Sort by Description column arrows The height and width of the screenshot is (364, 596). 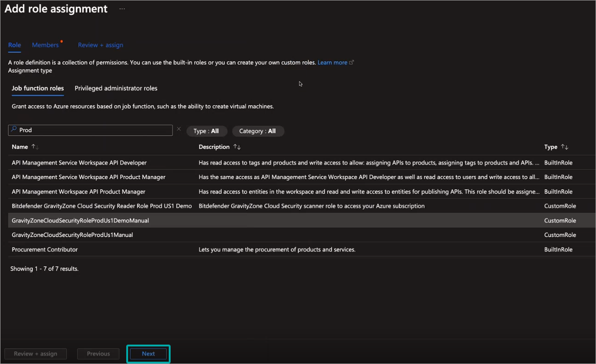pos(237,147)
